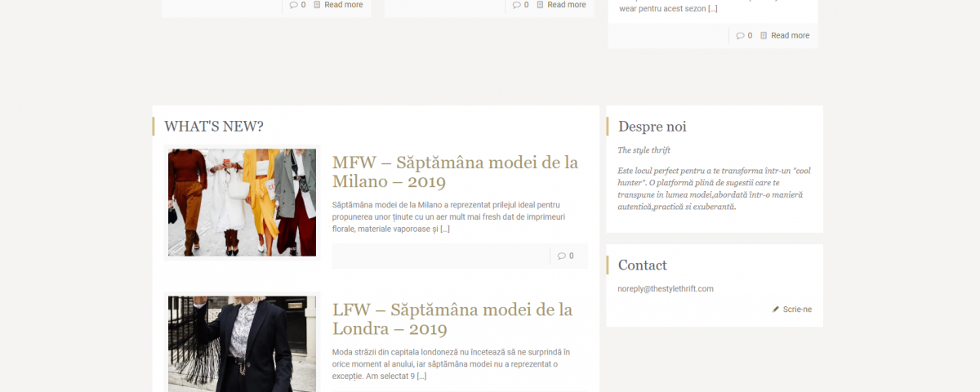Click Read more in the first top card
Viewport: 980px width, 392px height.
click(x=344, y=5)
